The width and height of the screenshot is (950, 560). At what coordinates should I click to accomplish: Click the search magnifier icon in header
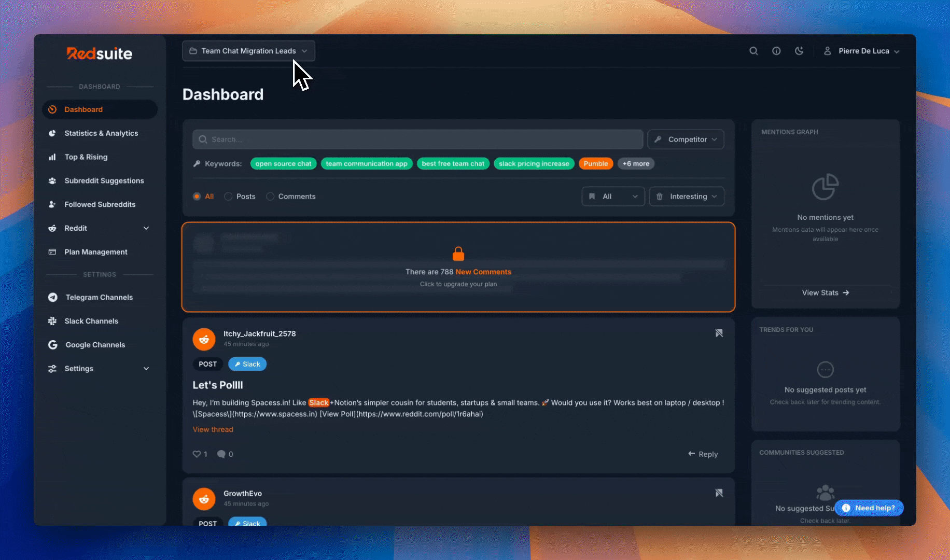[x=753, y=51]
